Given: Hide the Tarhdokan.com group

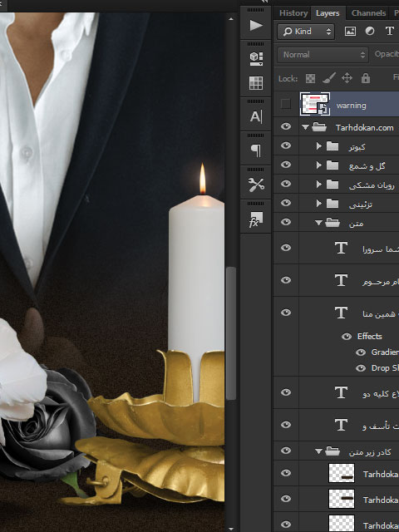Looking at the screenshot, I should [x=286, y=127].
